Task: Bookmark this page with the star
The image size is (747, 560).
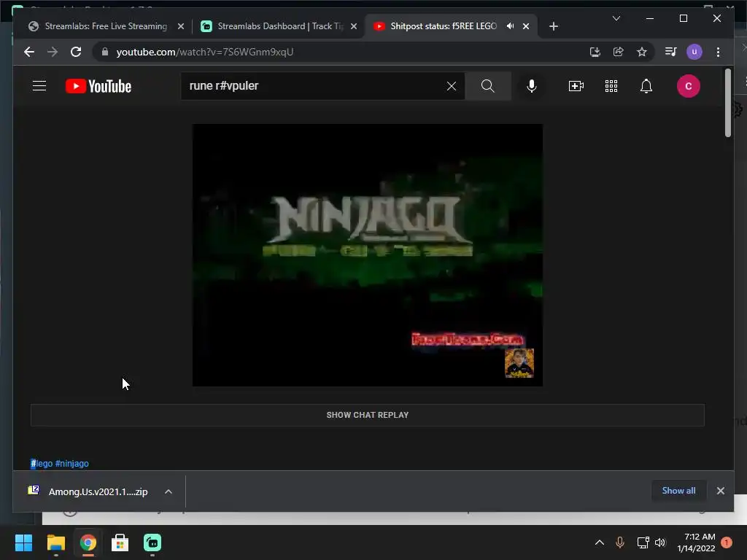Action: pyautogui.click(x=642, y=52)
